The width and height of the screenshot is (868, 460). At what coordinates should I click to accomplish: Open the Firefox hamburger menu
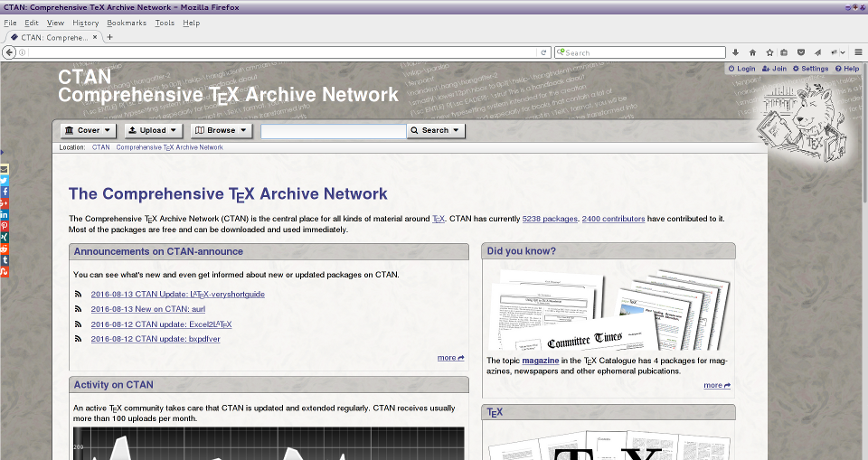click(859, 52)
